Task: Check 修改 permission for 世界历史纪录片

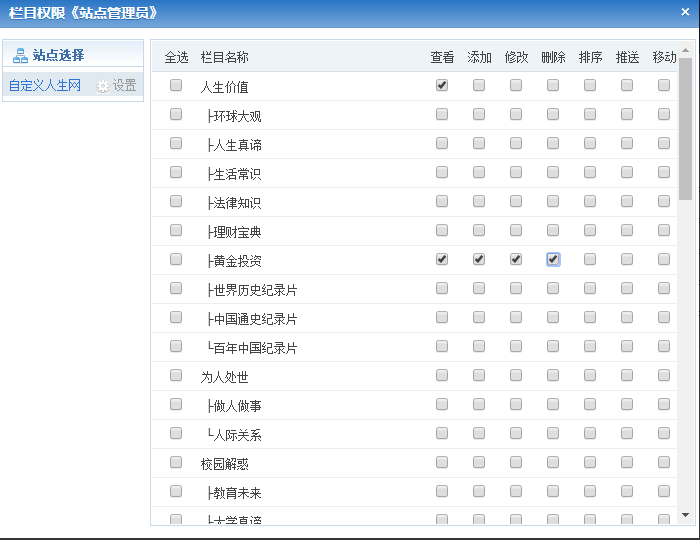Action: pos(516,289)
